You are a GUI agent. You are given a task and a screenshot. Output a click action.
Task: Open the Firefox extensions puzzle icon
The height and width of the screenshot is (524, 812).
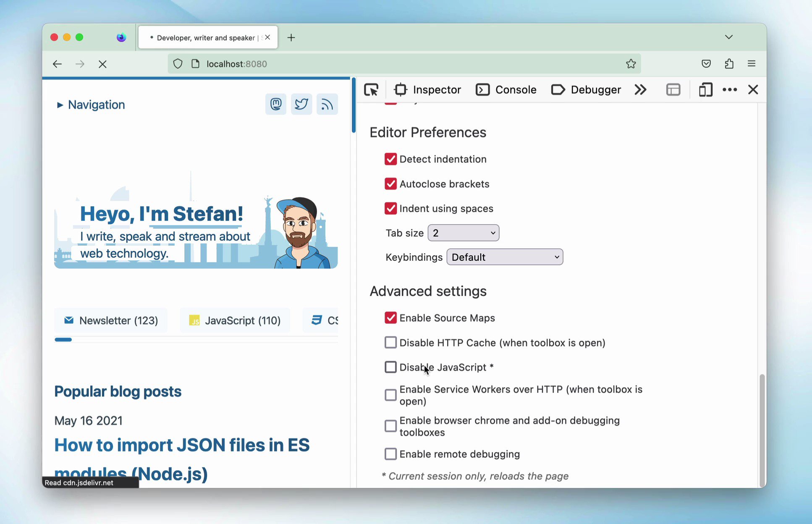click(x=729, y=64)
